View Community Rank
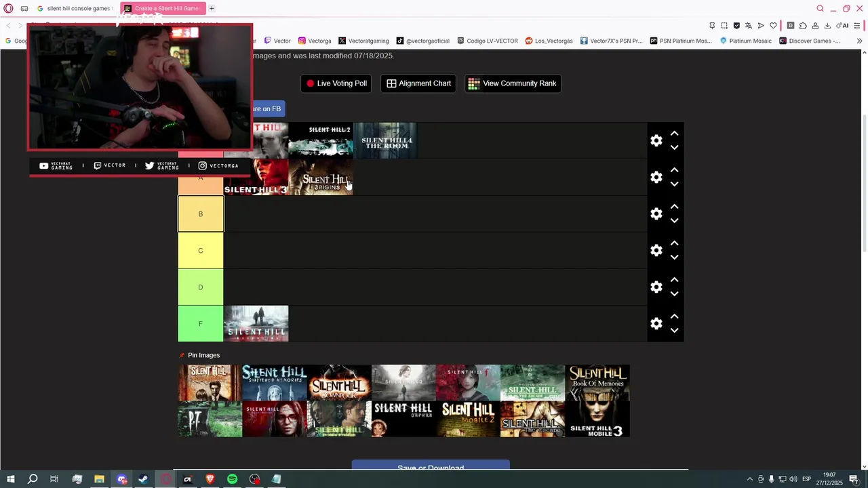The width and height of the screenshot is (868, 488). coord(512,83)
